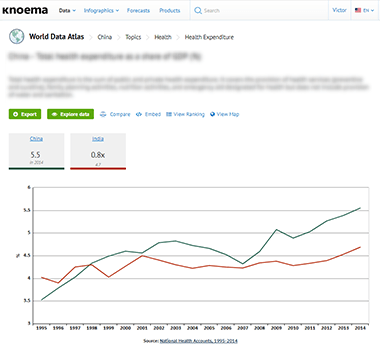The image size is (380, 360).
Task: Click the Explore data button
Action: (x=70, y=114)
